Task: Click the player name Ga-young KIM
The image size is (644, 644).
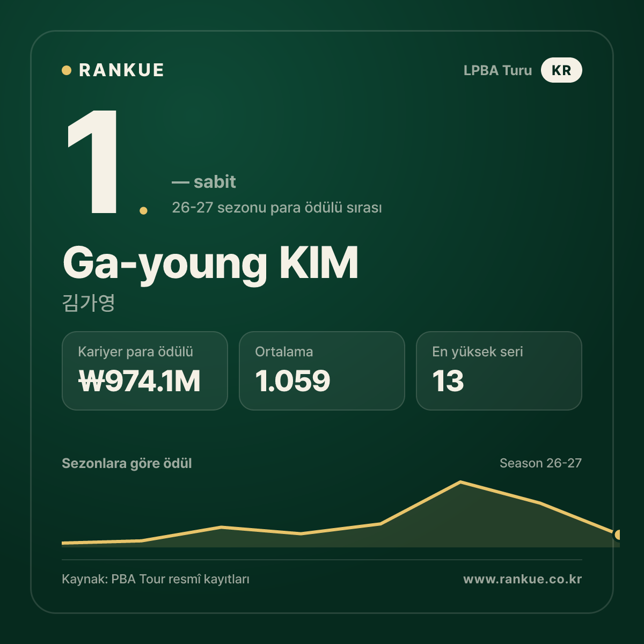Action: point(210,264)
